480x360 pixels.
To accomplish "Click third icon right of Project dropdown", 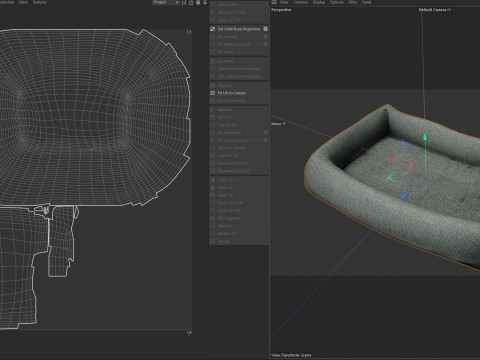I will 198,2.
